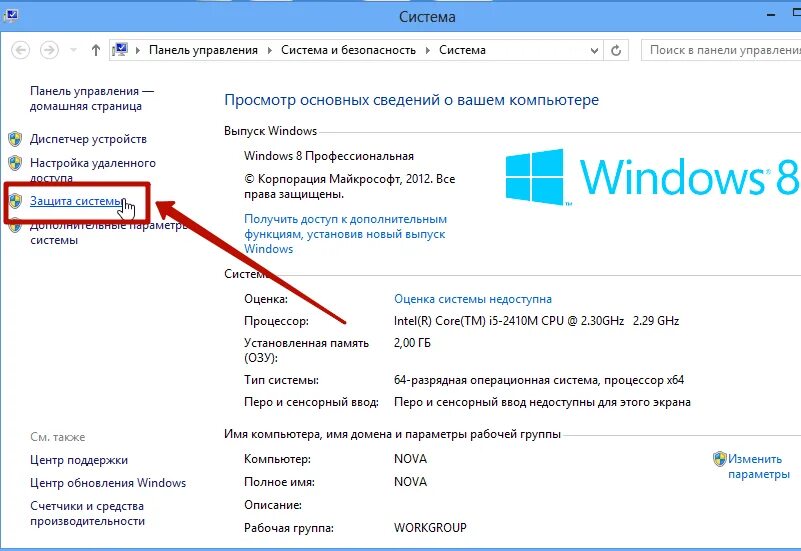Open Диспетчер устройств
Screen dimensions: 801x551
coord(88,139)
